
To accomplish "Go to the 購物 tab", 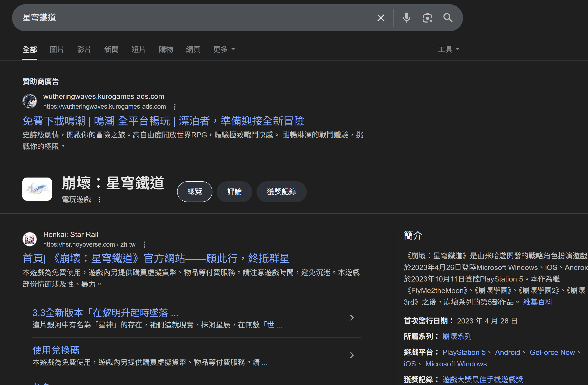I will point(166,50).
